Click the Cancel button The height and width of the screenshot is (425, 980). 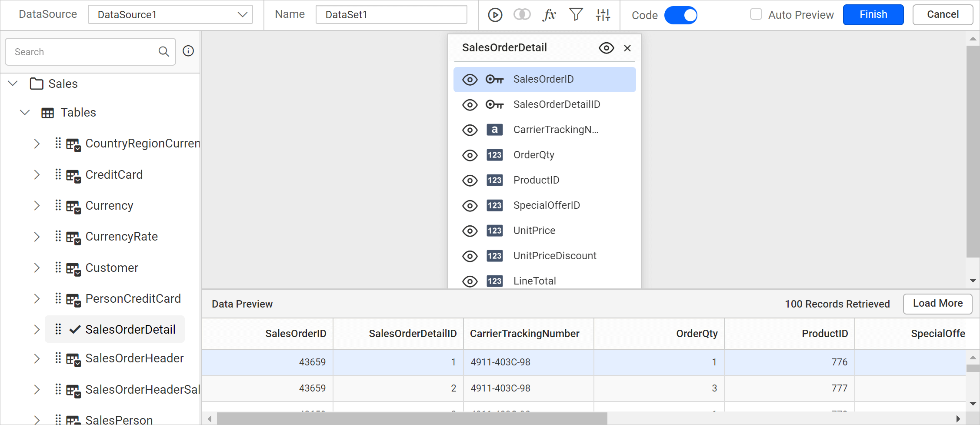pyautogui.click(x=943, y=14)
